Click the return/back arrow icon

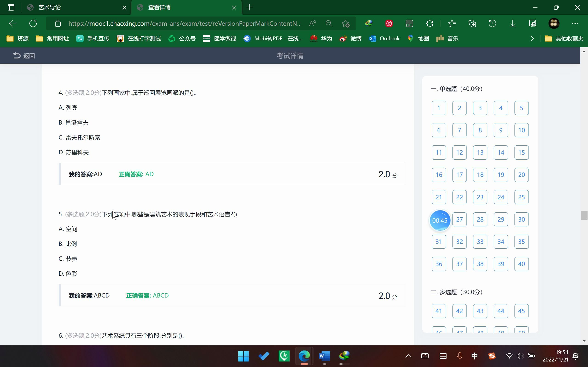click(16, 55)
